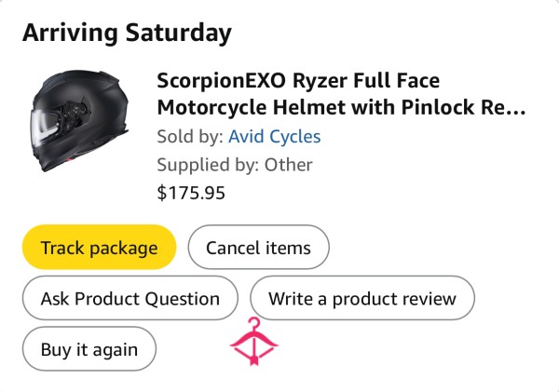Track package for the helmet order
The width and height of the screenshot is (559, 392).
click(99, 248)
